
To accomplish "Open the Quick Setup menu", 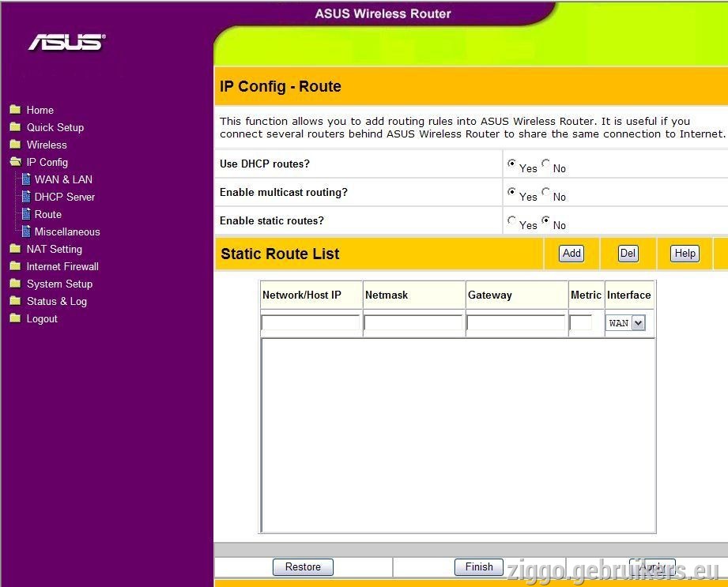I will [x=55, y=127].
